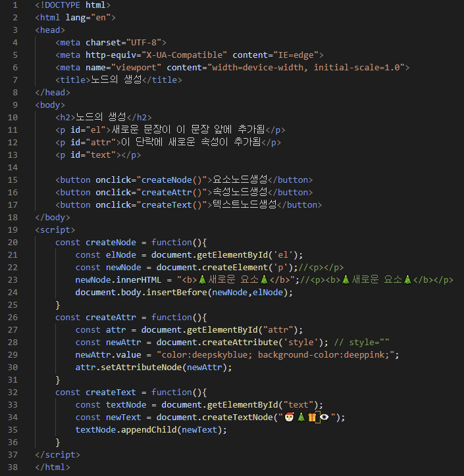Click the "width=device-width, initial-scale=1.0" string
Screen dimensions: 464x476
coord(306,68)
